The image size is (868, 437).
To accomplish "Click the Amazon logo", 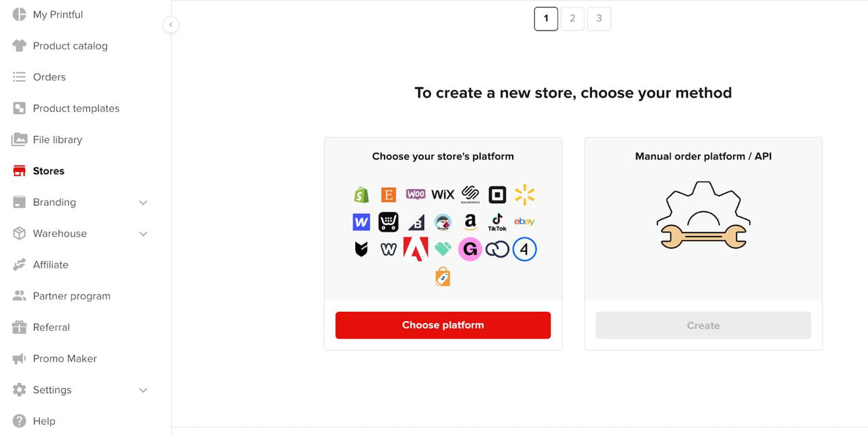I will pos(470,222).
